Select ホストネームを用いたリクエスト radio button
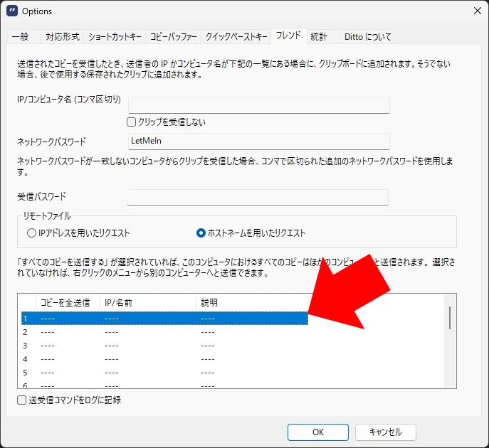The width and height of the screenshot is (489, 448). pos(201,233)
